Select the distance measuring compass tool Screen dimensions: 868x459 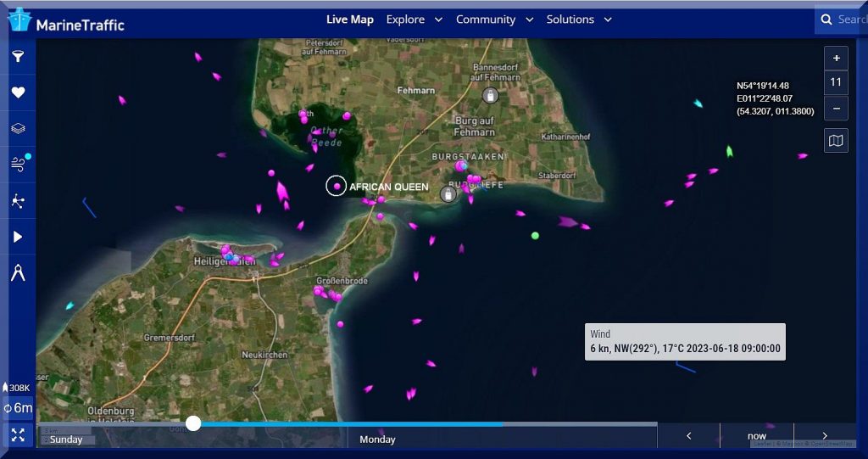(x=18, y=273)
